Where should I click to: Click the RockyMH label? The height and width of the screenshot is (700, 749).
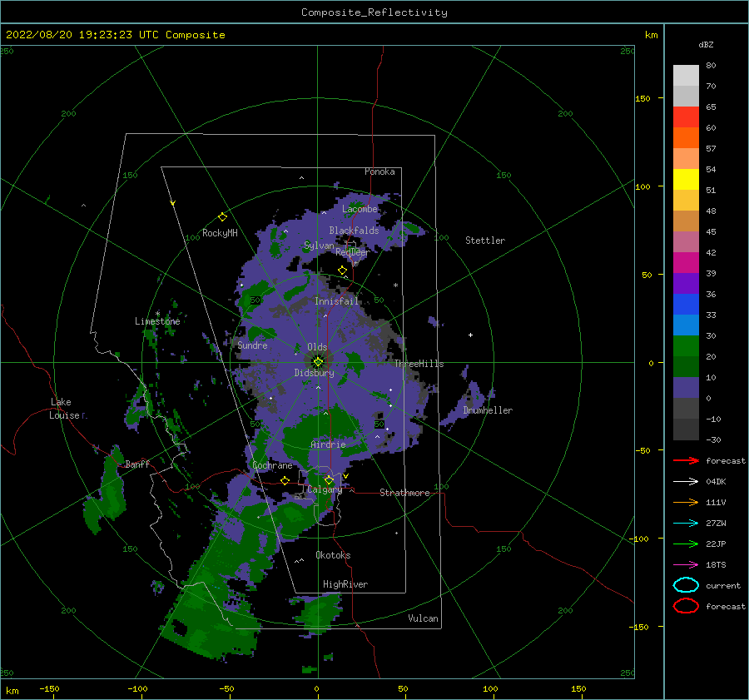220,233
